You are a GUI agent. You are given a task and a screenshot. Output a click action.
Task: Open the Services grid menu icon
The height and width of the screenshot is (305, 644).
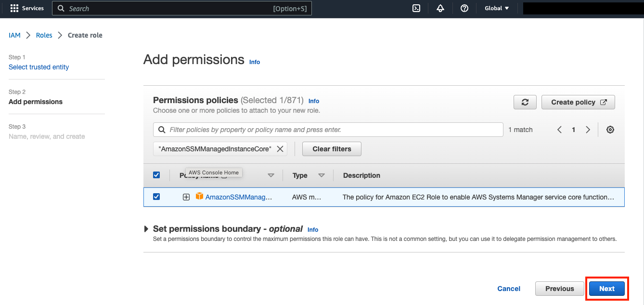14,9
